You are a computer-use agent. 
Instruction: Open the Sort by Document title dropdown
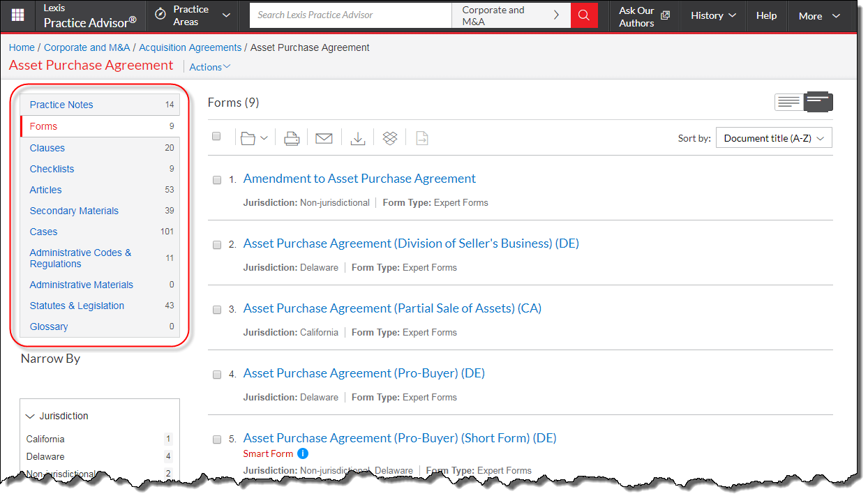coord(774,138)
